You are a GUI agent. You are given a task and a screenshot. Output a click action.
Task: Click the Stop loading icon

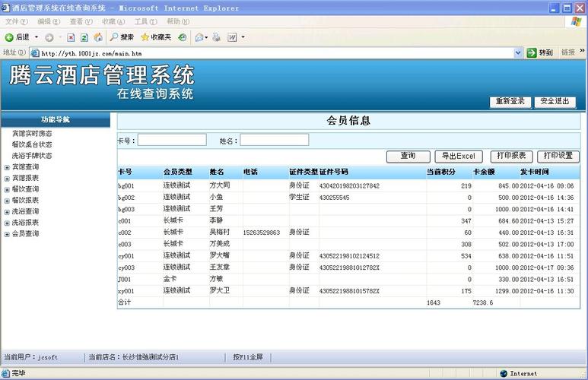(71, 37)
